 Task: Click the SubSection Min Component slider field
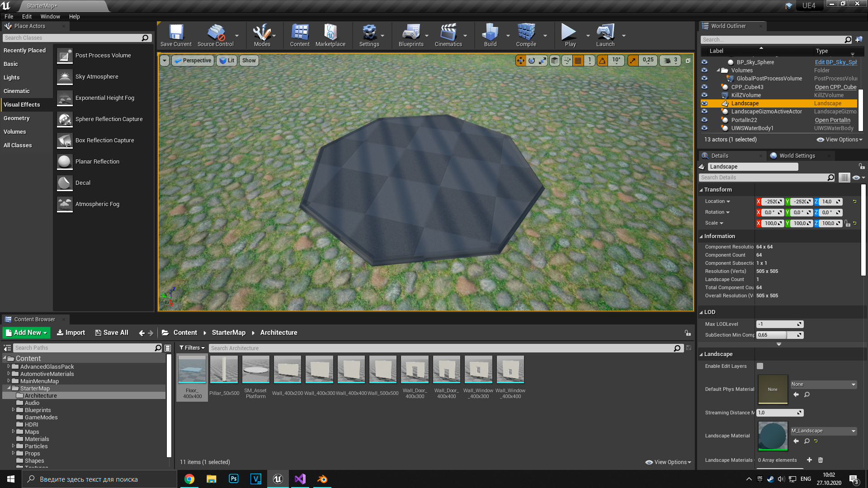tap(779, 335)
